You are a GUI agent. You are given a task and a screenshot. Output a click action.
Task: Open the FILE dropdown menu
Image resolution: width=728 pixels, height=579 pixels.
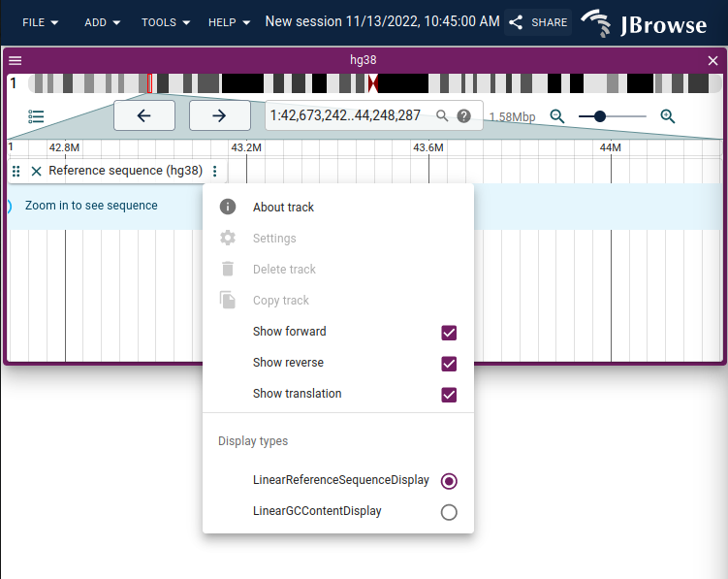41,22
